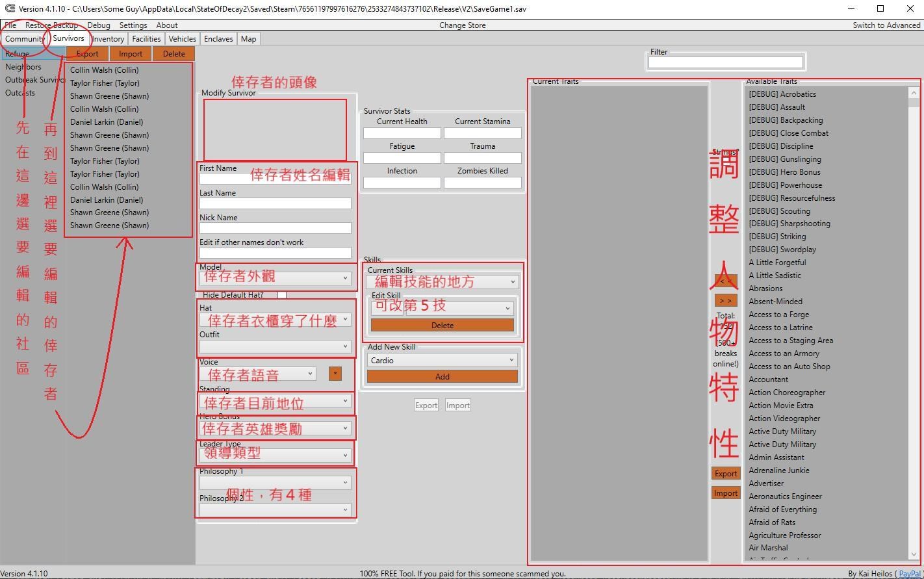
Task: Click the '<<' move trait button
Action: pyautogui.click(x=726, y=281)
